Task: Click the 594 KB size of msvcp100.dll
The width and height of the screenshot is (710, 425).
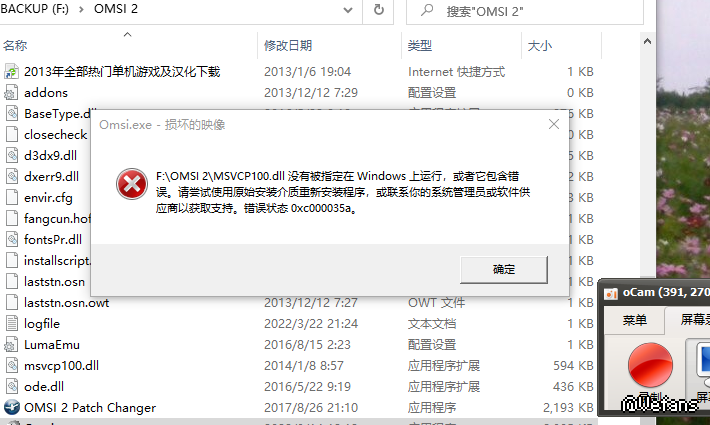Action: 573,365
